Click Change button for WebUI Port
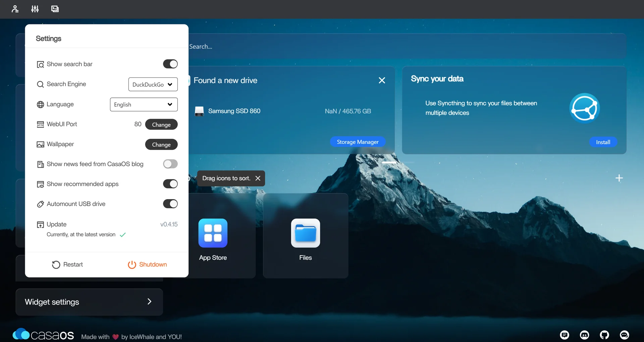The width and height of the screenshot is (644, 342). (x=161, y=124)
